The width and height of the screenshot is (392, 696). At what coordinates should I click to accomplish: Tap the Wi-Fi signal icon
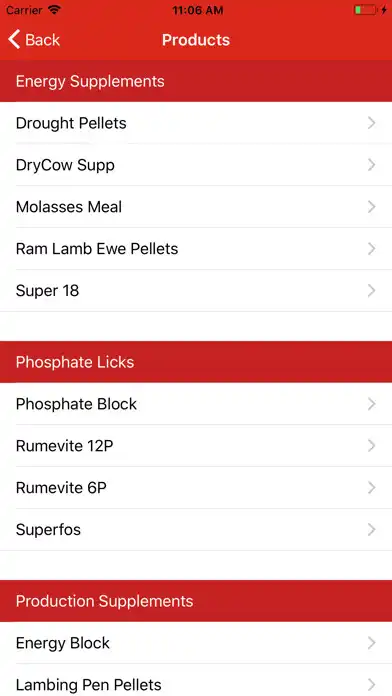pyautogui.click(x=54, y=10)
